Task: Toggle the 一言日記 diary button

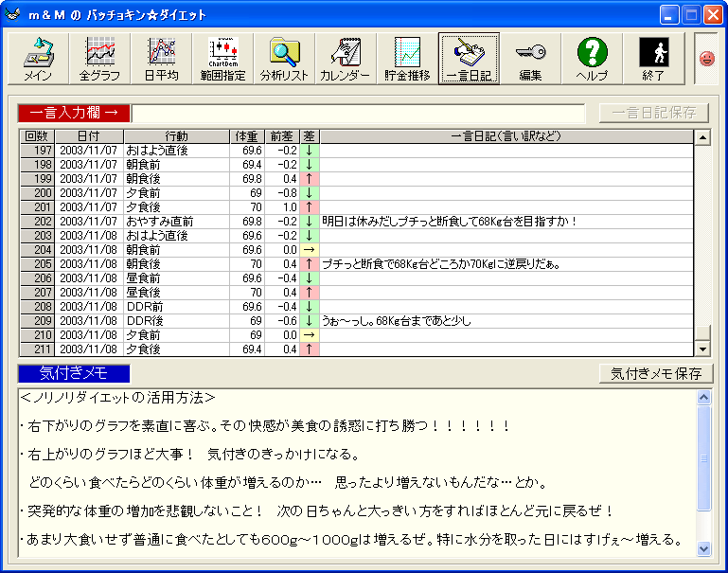Action: (469, 59)
